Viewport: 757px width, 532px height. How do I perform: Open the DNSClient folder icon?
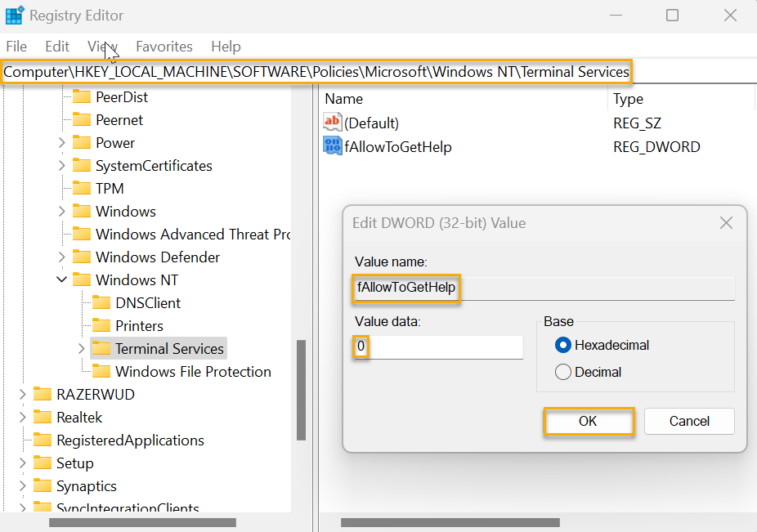(101, 302)
